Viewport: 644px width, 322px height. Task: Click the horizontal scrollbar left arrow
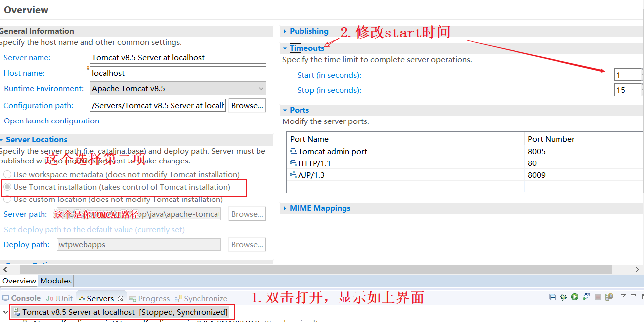click(6, 269)
